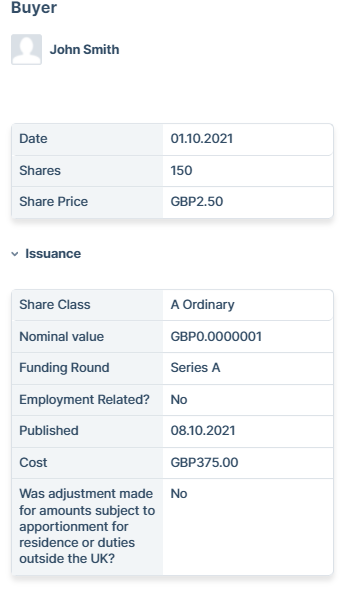Click the Funding Round row label
Viewport: 362px width, 593px height.
pyautogui.click(x=64, y=367)
